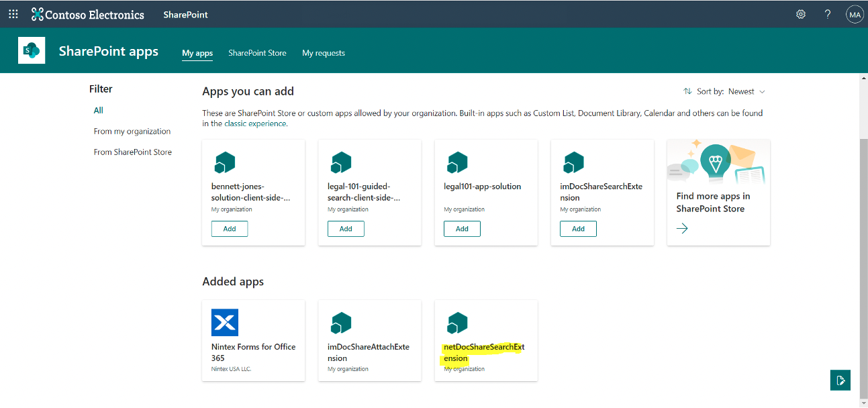Click the Contoso Electronics header text
The image size is (868, 408).
95,14
